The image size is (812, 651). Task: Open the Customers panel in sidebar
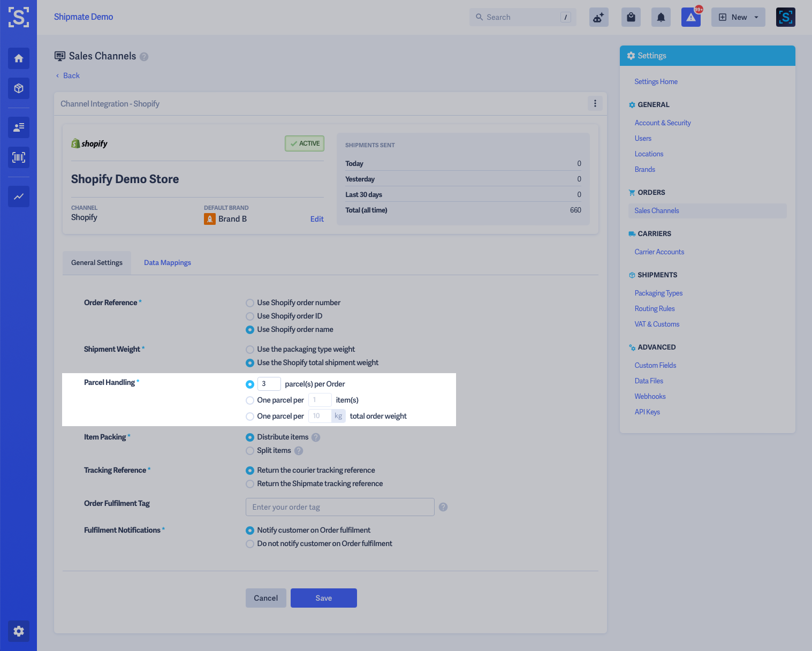click(x=19, y=127)
